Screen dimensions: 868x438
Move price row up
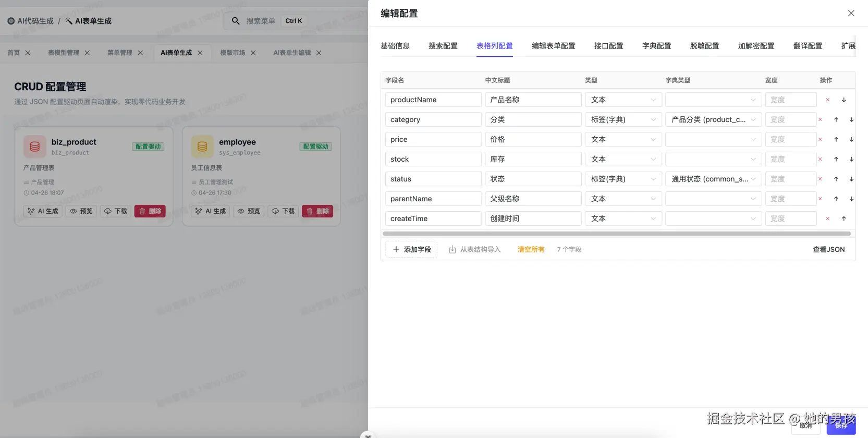[x=836, y=139]
